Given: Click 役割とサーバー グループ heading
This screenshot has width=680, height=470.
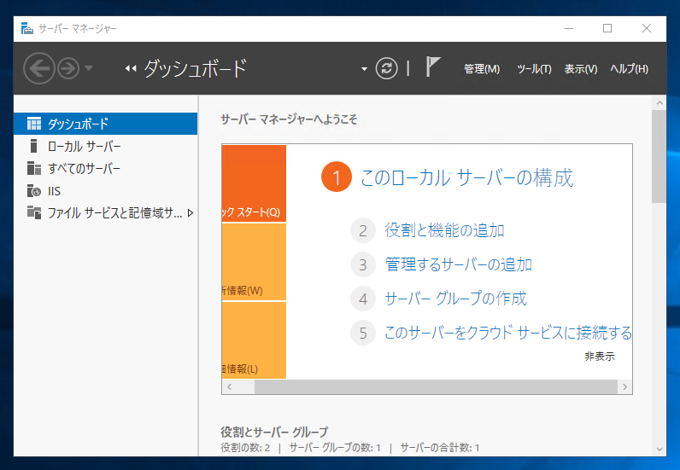Looking at the screenshot, I should [275, 432].
